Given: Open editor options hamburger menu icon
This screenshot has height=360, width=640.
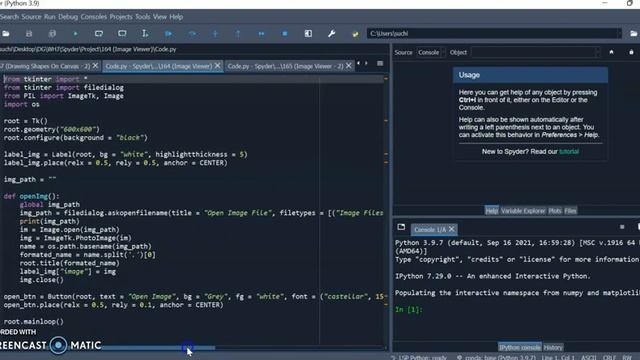Looking at the screenshot, I should click(x=380, y=64).
